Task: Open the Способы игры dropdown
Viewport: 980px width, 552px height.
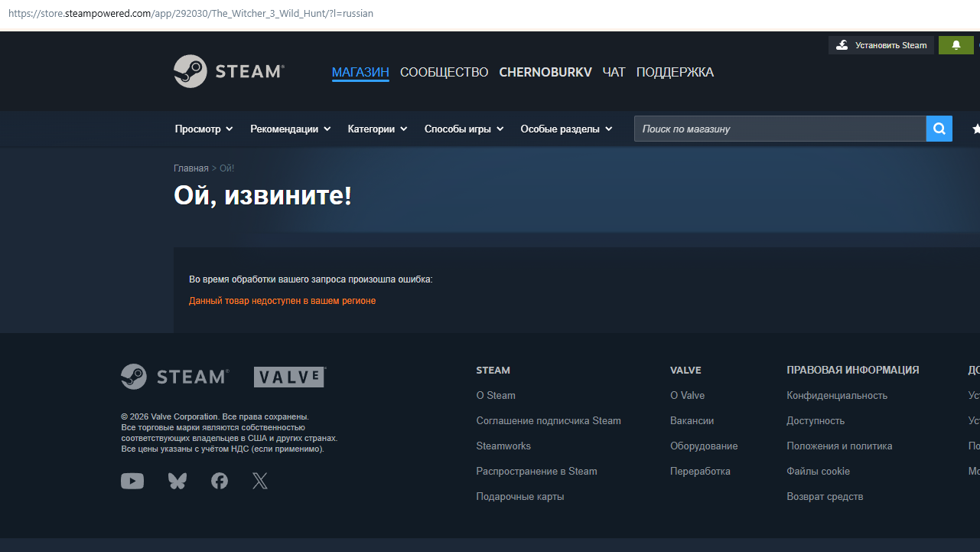Action: [464, 129]
